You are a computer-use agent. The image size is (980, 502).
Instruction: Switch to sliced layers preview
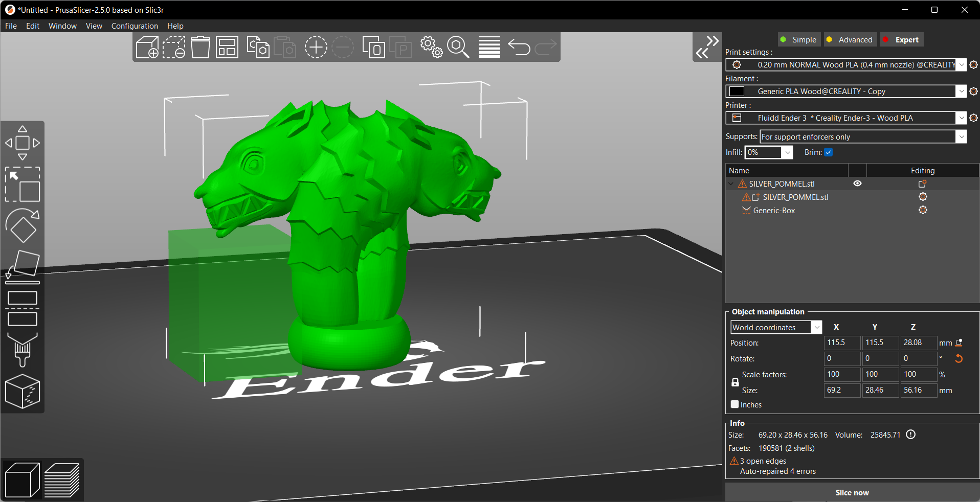point(62,480)
